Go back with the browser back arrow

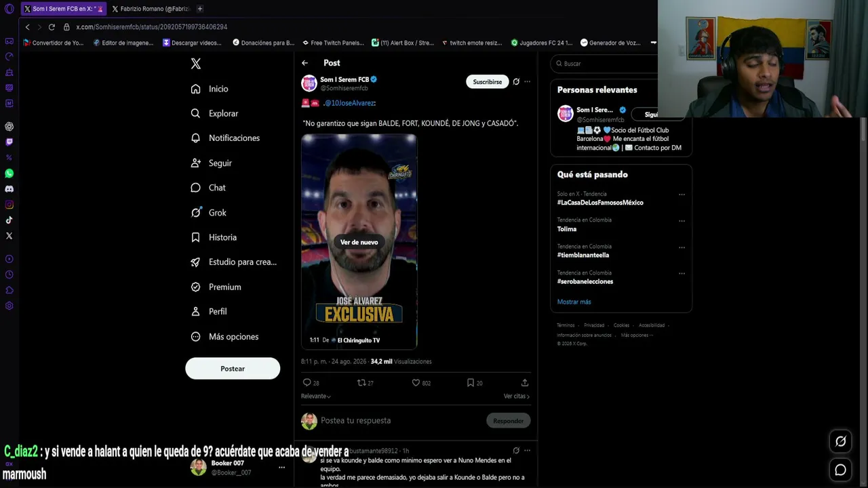point(27,27)
